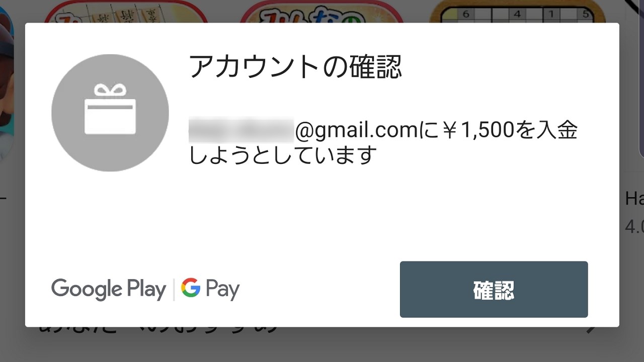
Task: Tap the 4.0 rating at right edge
Action: click(x=634, y=227)
